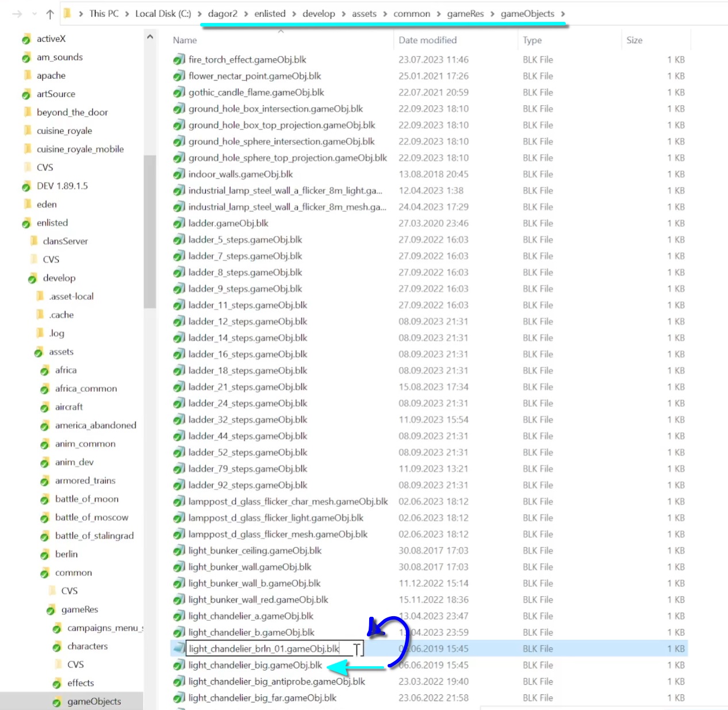This screenshot has height=710, width=728.
Task: Click the navigation pane vertical scrollbar
Action: pos(150,230)
